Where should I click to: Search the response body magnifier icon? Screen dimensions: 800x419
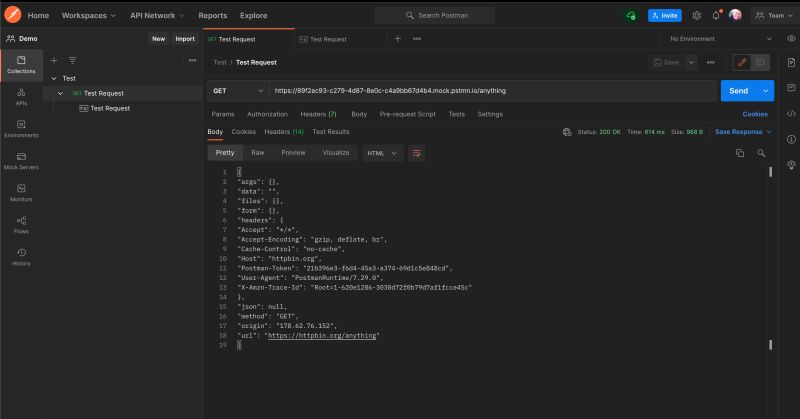point(761,153)
